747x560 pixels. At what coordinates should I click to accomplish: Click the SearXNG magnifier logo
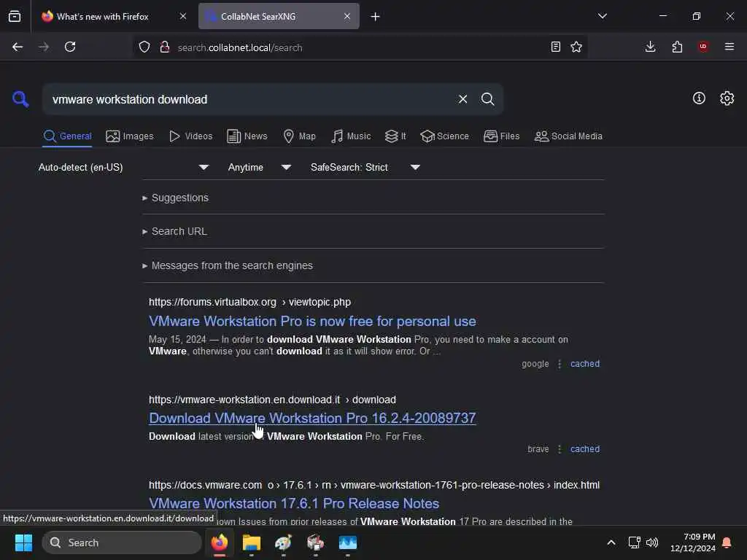click(x=20, y=99)
